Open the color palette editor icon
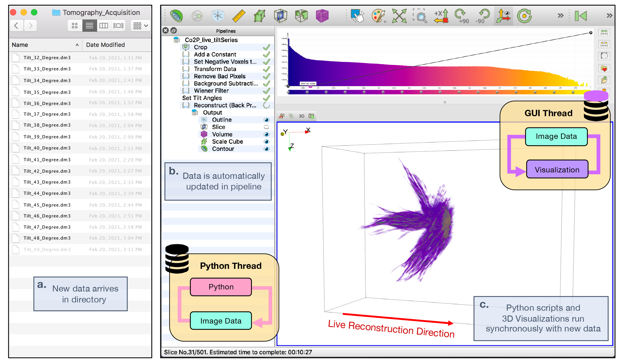 tap(378, 16)
